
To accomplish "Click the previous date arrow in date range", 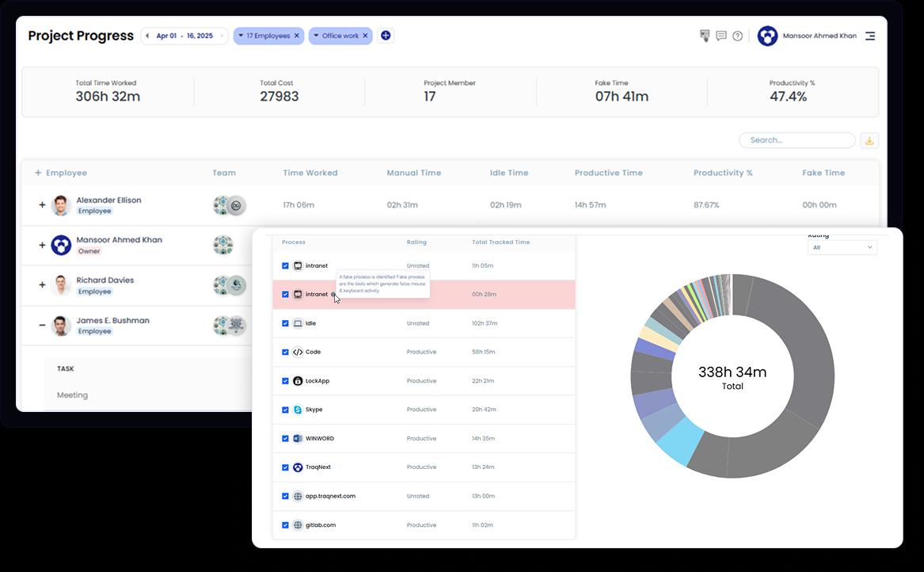I will pyautogui.click(x=147, y=36).
